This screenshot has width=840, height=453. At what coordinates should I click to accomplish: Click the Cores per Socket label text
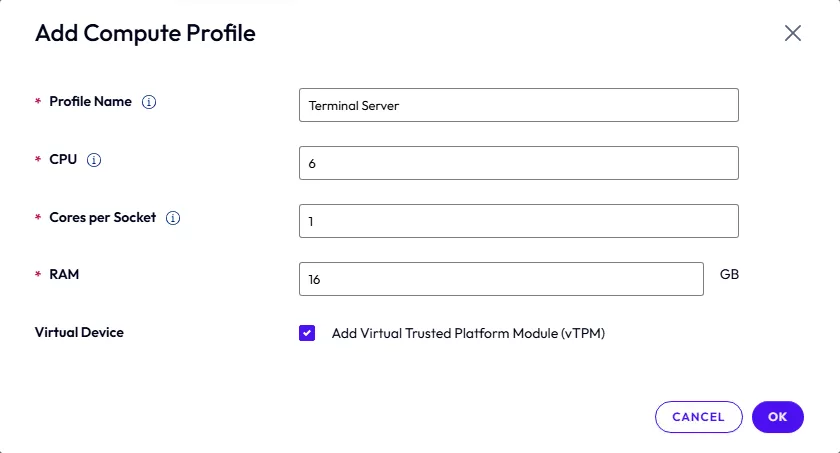(102, 217)
